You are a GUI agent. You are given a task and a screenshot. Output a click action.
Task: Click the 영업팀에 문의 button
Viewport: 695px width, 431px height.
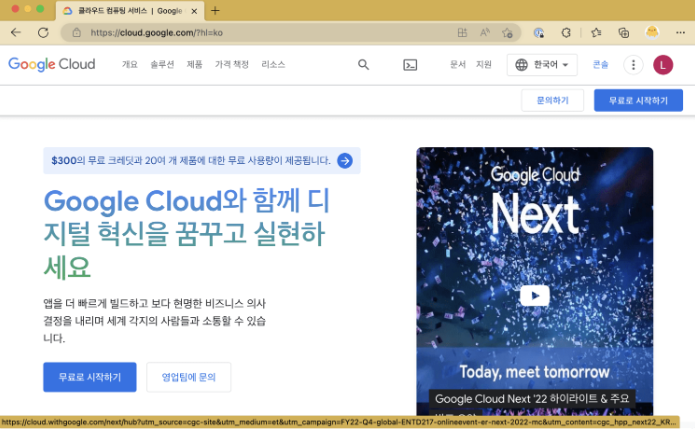click(x=188, y=377)
